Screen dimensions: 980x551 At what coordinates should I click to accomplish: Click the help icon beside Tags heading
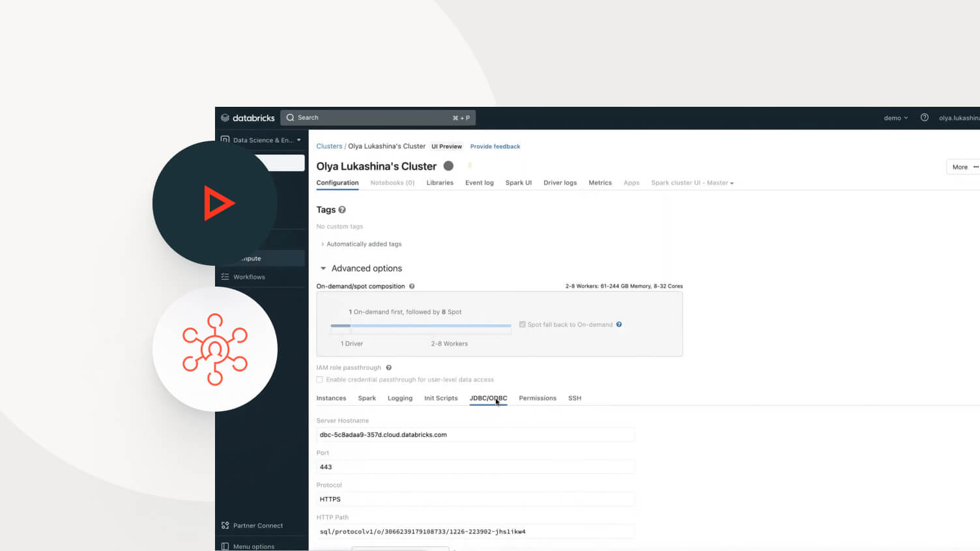pyautogui.click(x=342, y=210)
